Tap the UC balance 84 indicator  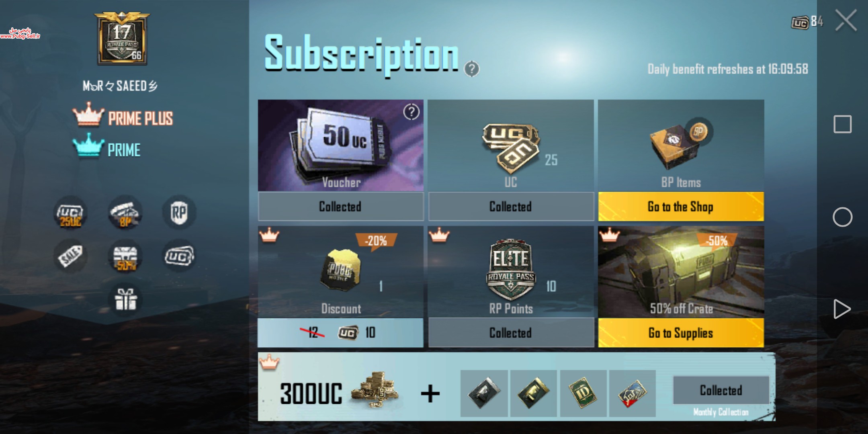pos(807,22)
